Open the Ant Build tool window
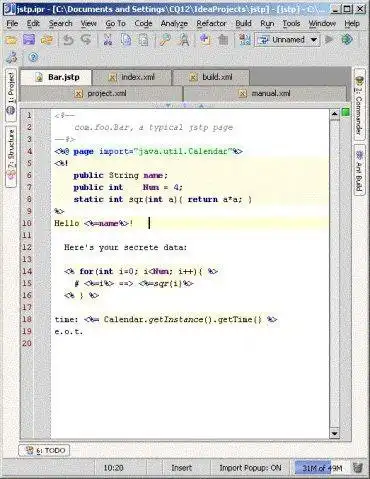 [x=359, y=171]
